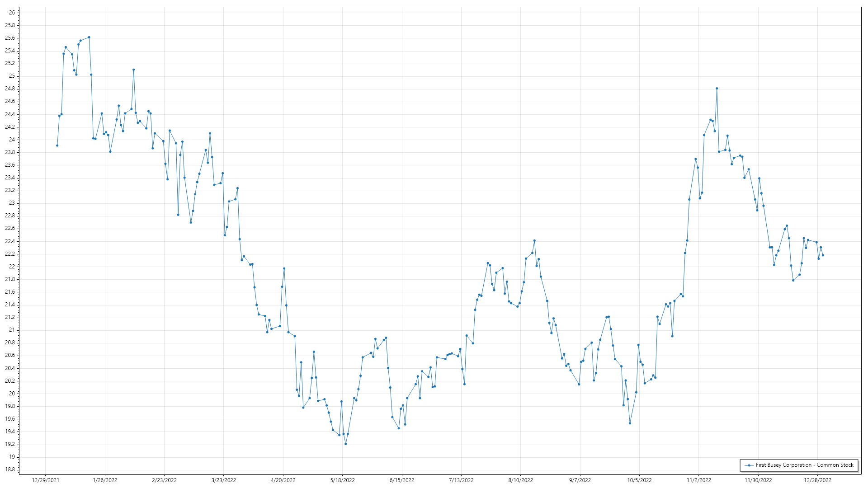Click the 5/18/2022 x-axis date label
The height and width of the screenshot is (488, 868).
coord(342,480)
